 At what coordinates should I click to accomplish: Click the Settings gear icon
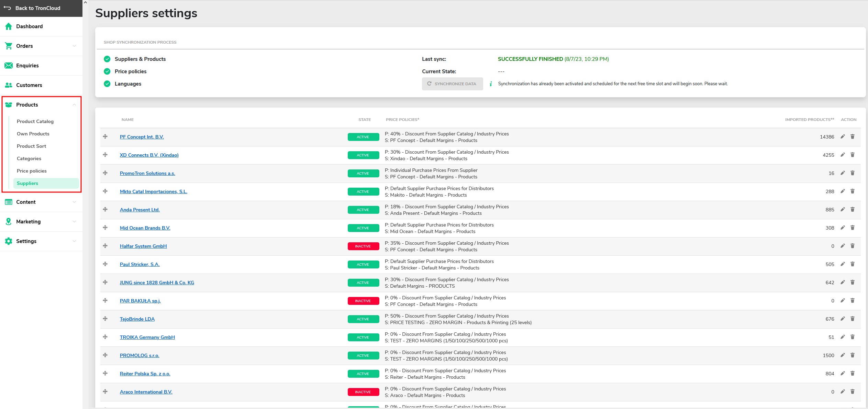pyautogui.click(x=9, y=241)
